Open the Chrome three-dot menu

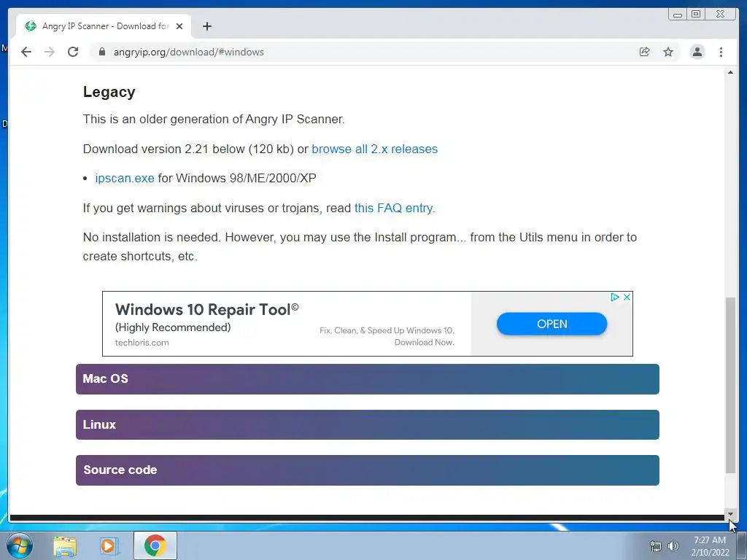click(x=721, y=52)
